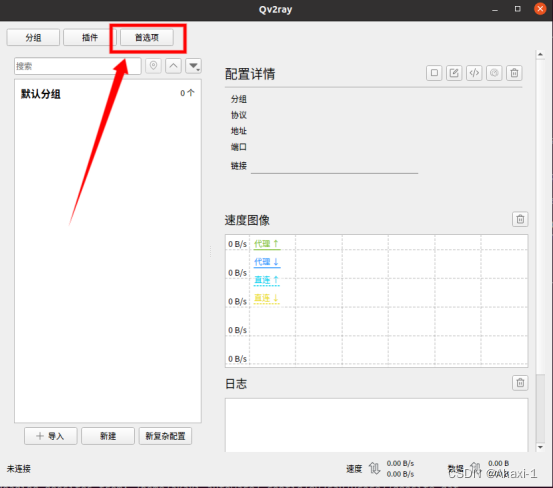553x488 pixels.
Task: Click the 速度图像 heading
Action: coord(247,220)
